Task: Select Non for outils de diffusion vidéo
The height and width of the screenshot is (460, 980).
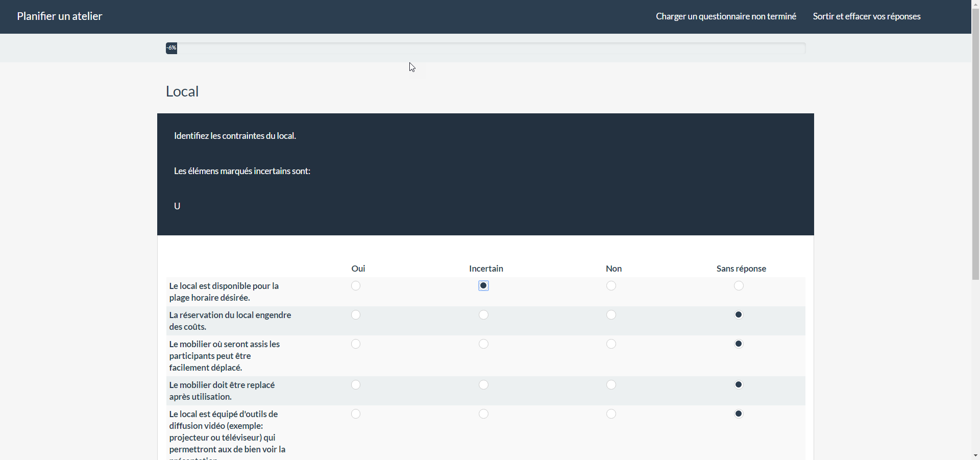Action: pos(611,414)
